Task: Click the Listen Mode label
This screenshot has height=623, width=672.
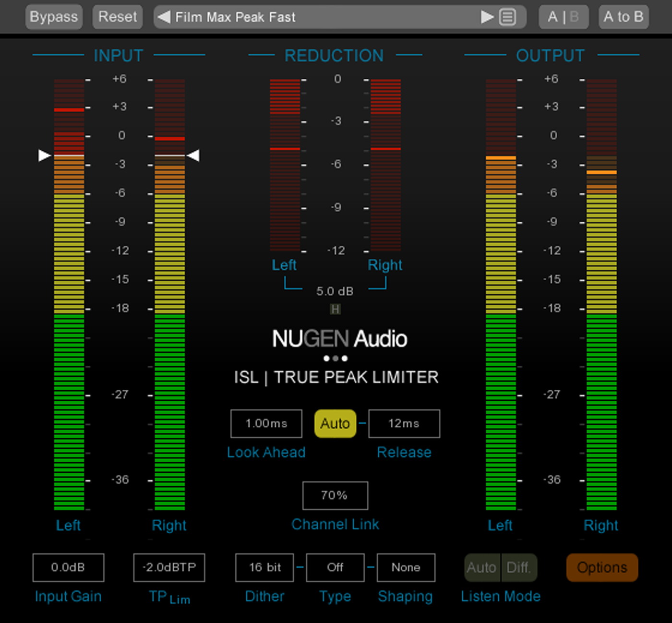Action: (x=501, y=596)
